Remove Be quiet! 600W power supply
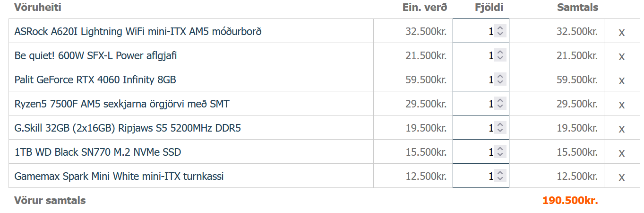 (622, 56)
